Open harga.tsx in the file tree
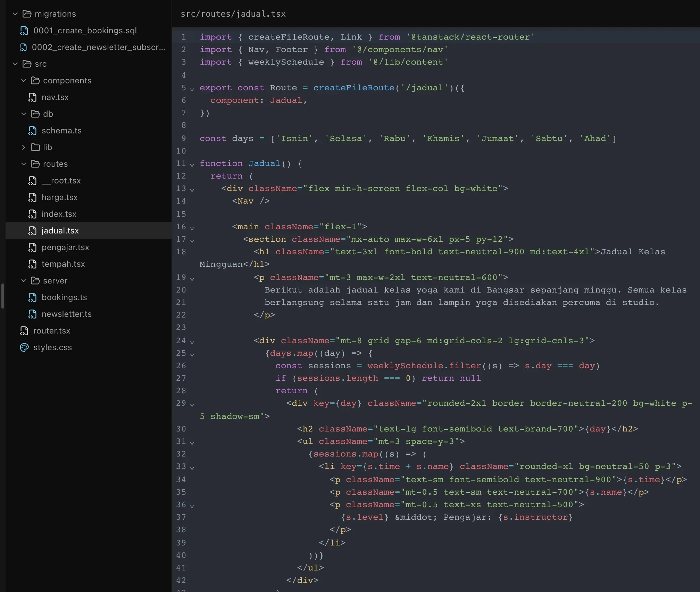700x592 pixels. click(x=59, y=197)
